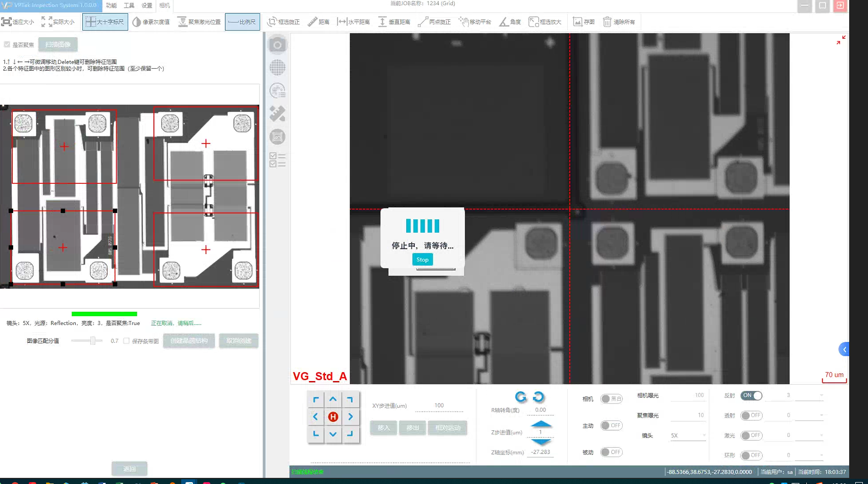Adjust the 图像匹配分值 slider handle
The image size is (868, 484).
tap(93, 341)
